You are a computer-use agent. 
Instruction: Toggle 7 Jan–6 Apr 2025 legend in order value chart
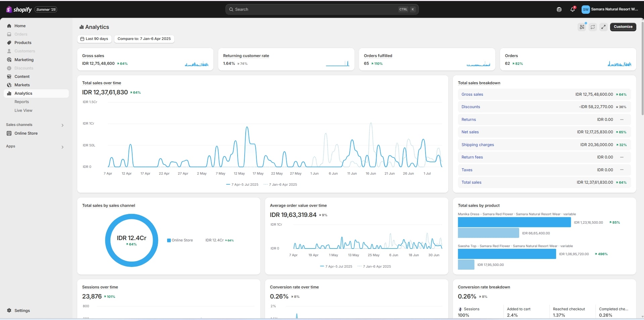[x=375, y=267]
